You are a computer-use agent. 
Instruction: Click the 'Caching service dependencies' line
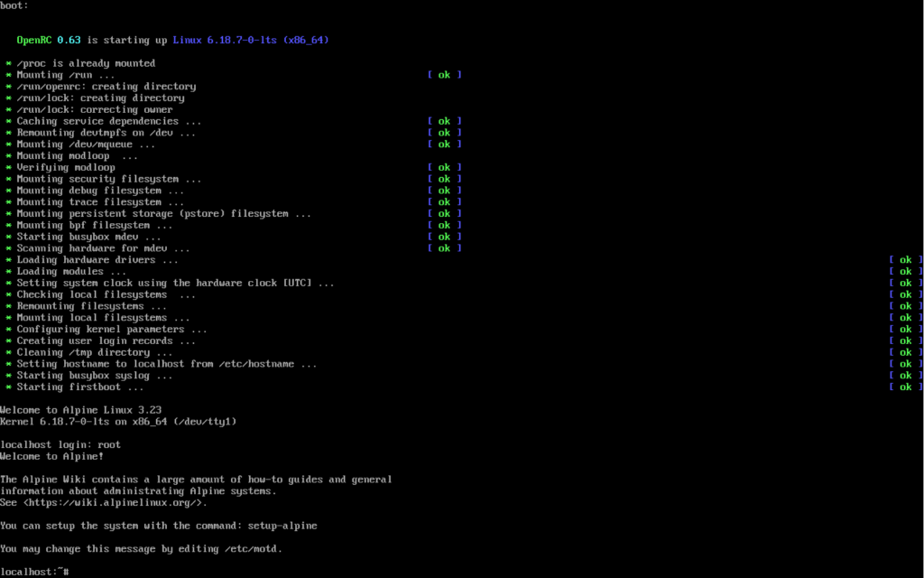[108, 121]
